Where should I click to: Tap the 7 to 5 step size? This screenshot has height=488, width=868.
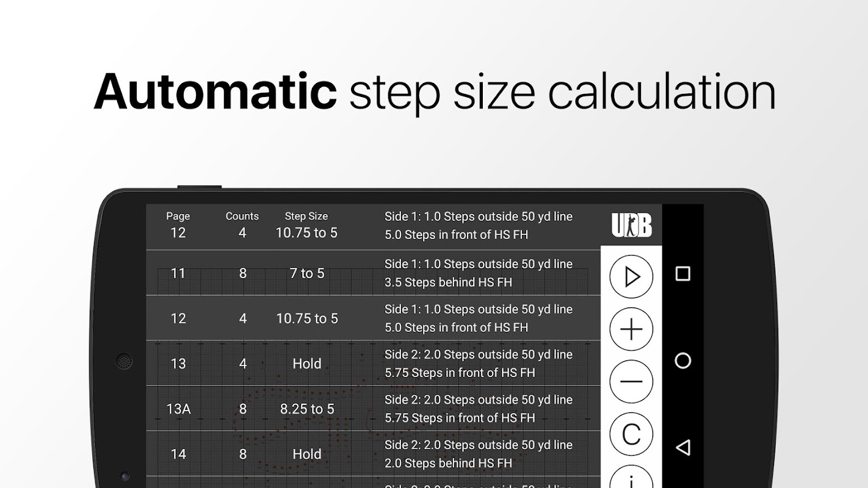[x=307, y=273]
